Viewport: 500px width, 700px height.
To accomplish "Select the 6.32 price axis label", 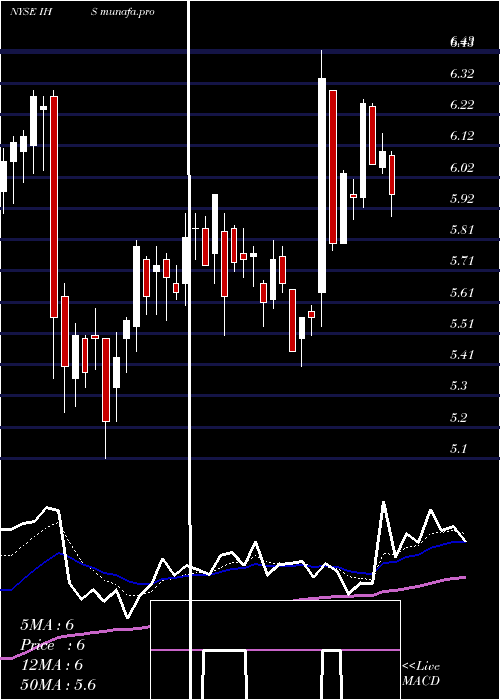I will [462, 74].
